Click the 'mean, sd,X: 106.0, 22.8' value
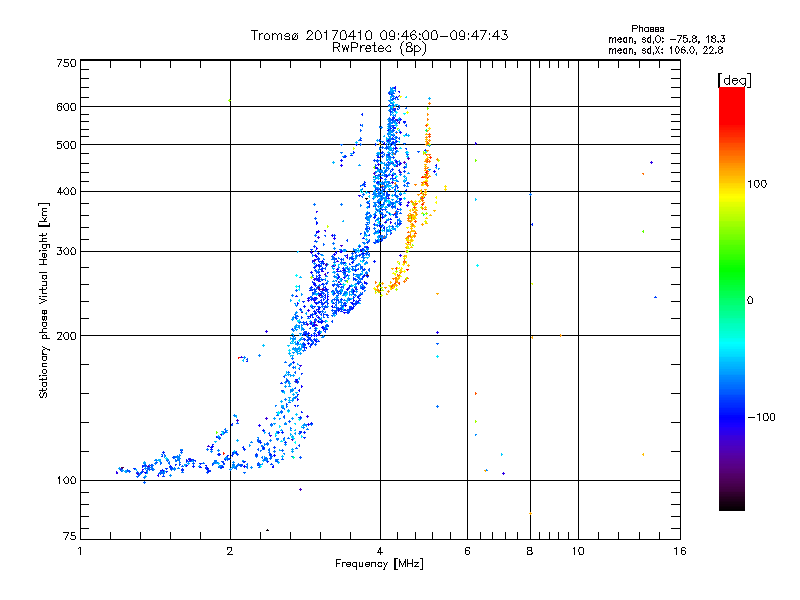Image resolution: width=800 pixels, height=600 pixels. point(665,50)
